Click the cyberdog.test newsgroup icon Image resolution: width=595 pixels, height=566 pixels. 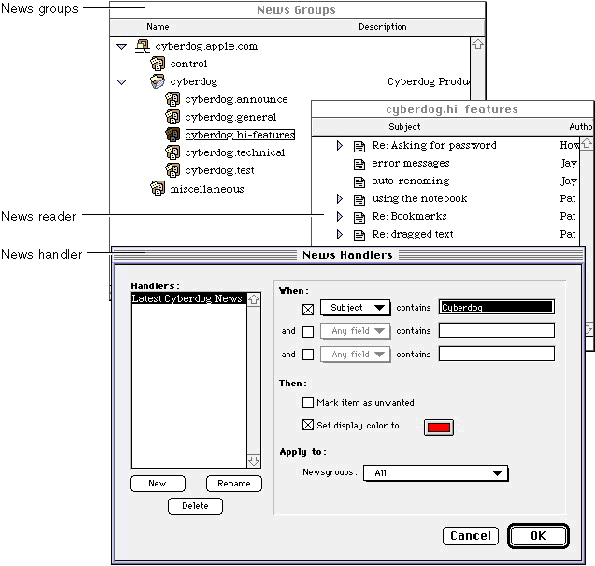[173, 170]
